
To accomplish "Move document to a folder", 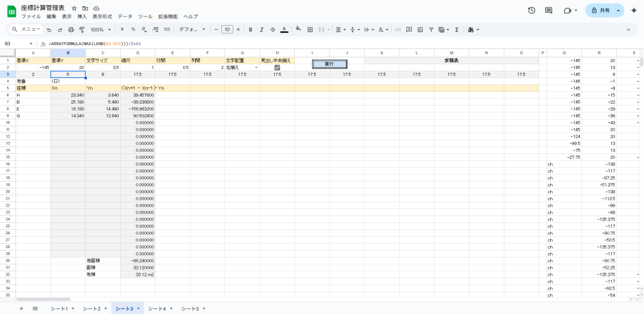I will tap(85, 8).
